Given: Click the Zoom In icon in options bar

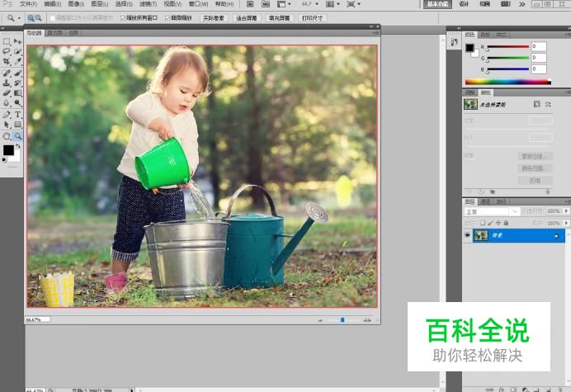Looking at the screenshot, I should pos(31,17).
